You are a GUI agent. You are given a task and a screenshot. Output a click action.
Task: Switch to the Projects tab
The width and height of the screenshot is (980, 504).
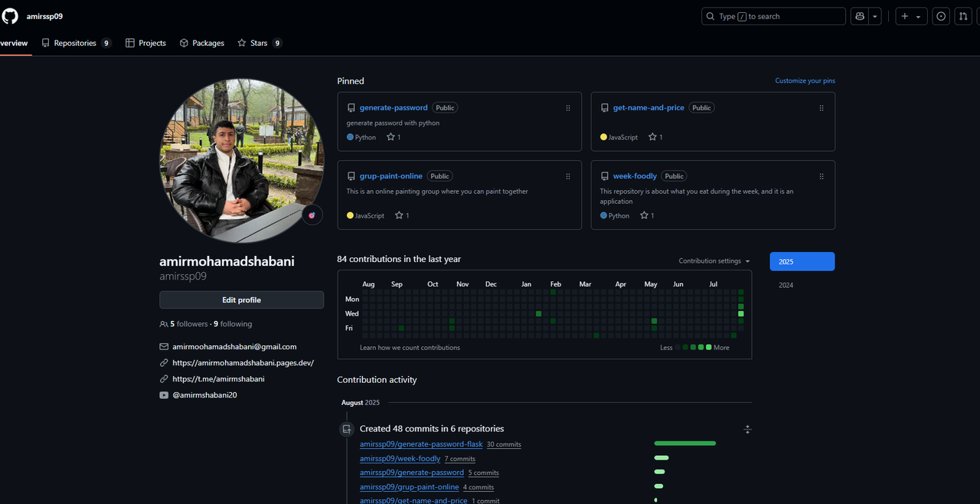145,43
